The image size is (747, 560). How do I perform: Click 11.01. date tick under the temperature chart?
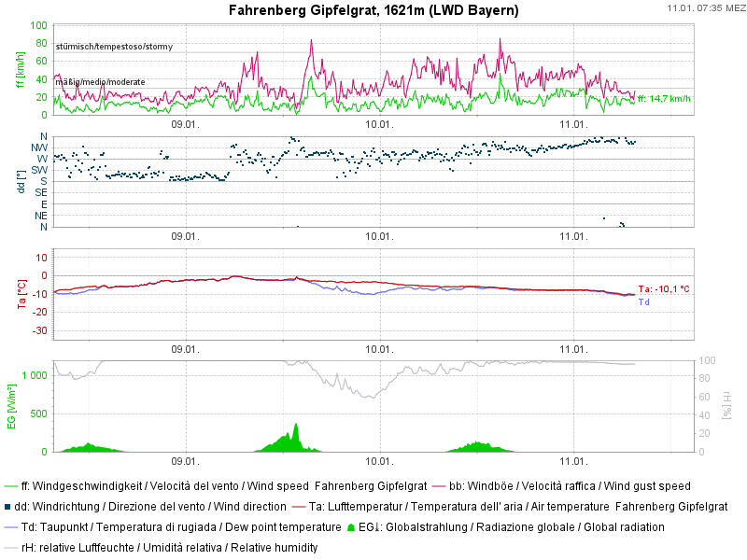pyautogui.click(x=572, y=348)
